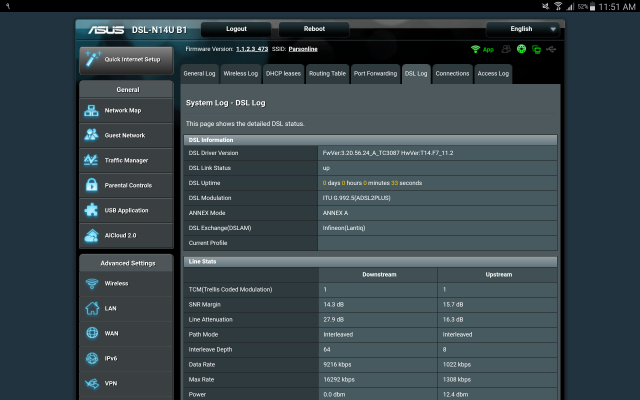Select the Access Log tab
The width and height of the screenshot is (640, 400).
pos(493,74)
